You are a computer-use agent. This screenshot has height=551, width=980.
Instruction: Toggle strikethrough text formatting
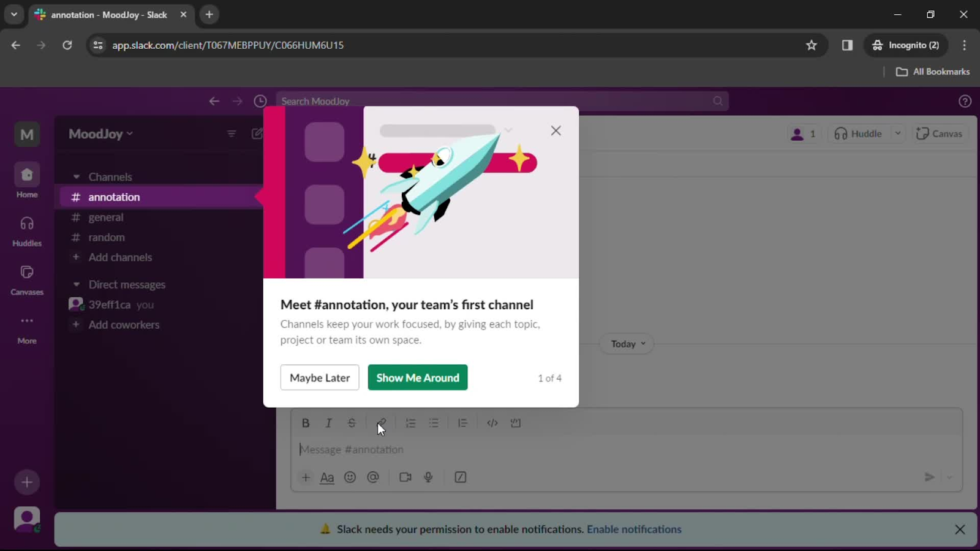pos(352,423)
